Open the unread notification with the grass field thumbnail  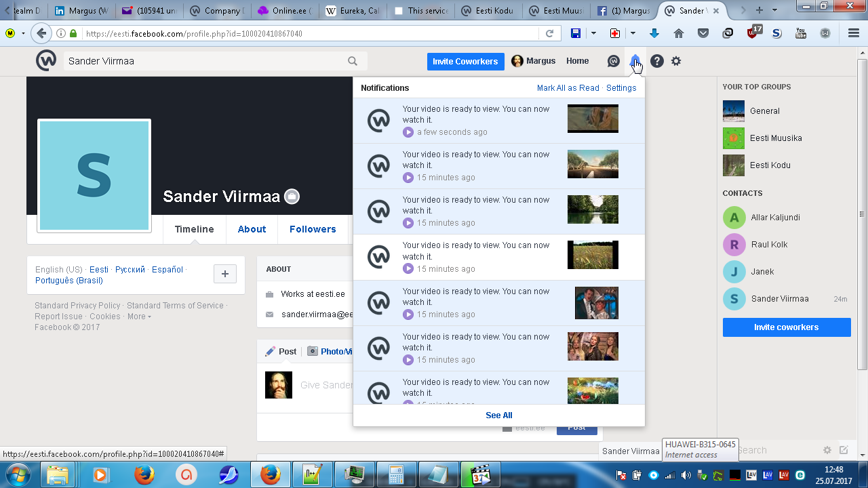(x=499, y=257)
